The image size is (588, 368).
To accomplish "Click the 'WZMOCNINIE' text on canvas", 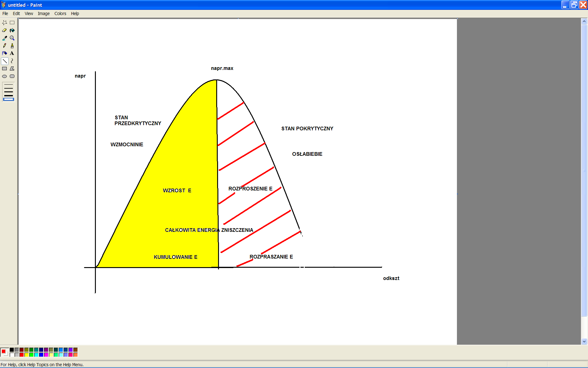I will (127, 144).
